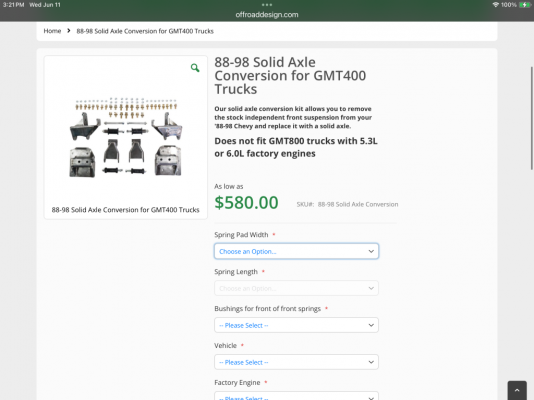
Task: Click the breadcrumb chevron arrow after Home
Action: click(x=69, y=31)
